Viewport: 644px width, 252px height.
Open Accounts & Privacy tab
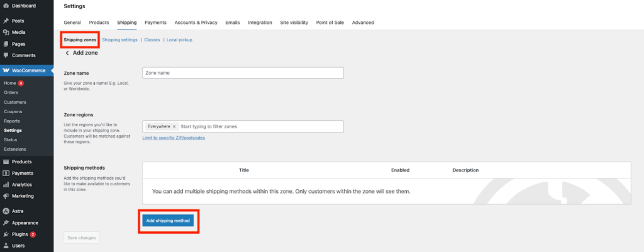tap(196, 23)
